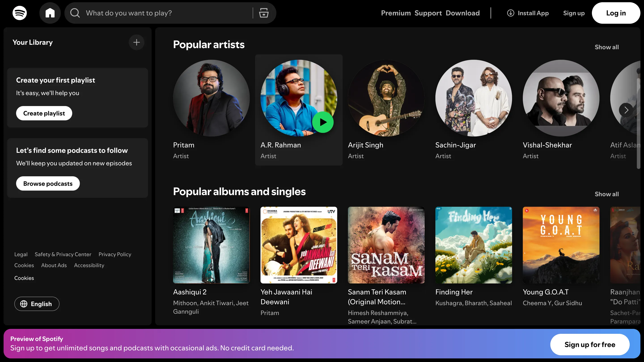The width and height of the screenshot is (644, 362).
Task: Open the Privacy Policy link
Action: [115, 254]
